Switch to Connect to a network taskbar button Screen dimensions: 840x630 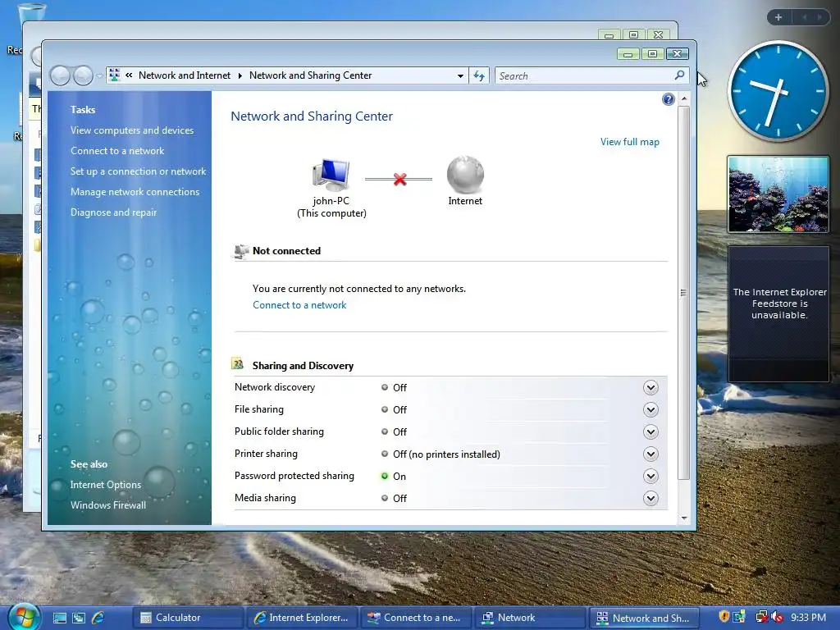[x=414, y=618]
